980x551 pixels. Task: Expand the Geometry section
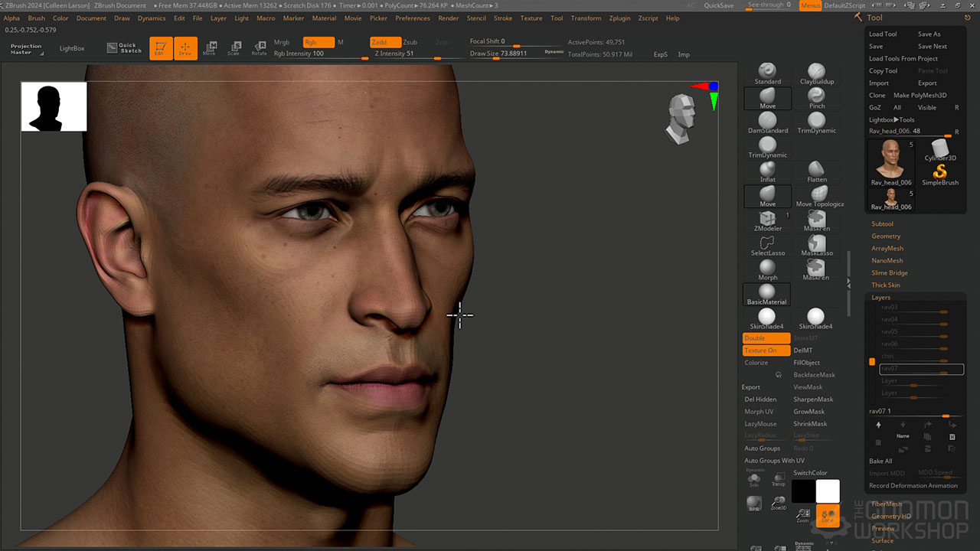click(x=886, y=236)
